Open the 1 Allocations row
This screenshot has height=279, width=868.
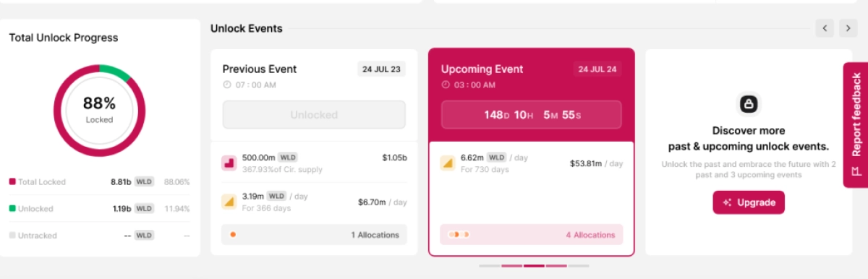(x=314, y=235)
